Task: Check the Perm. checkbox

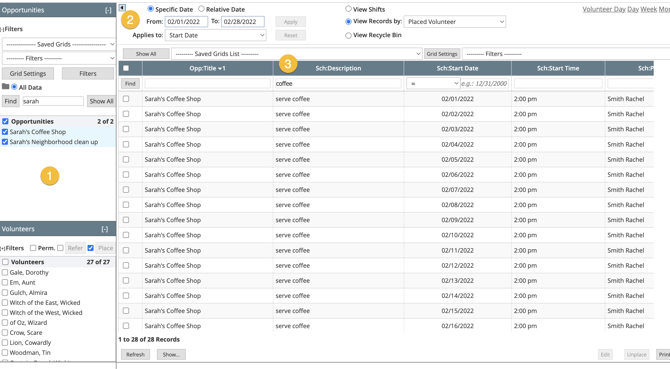Action: [33, 248]
